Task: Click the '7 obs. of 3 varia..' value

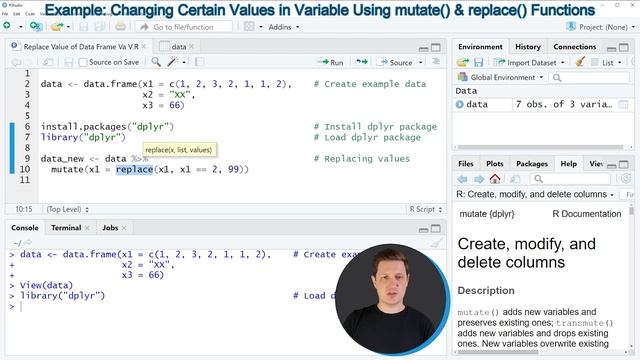Action: [564, 104]
